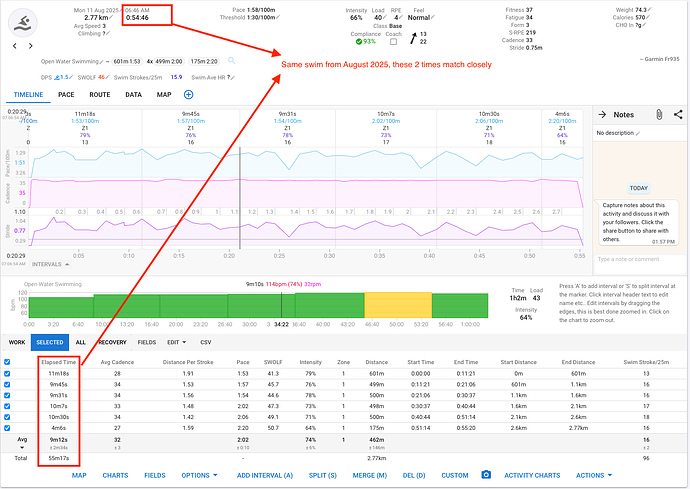The height and width of the screenshot is (489, 690).
Task: Click the vertical marker line in pace chart
Action: (x=240, y=198)
